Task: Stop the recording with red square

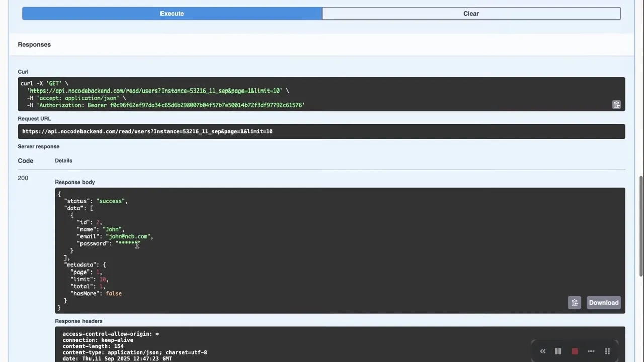Action: pos(574,351)
